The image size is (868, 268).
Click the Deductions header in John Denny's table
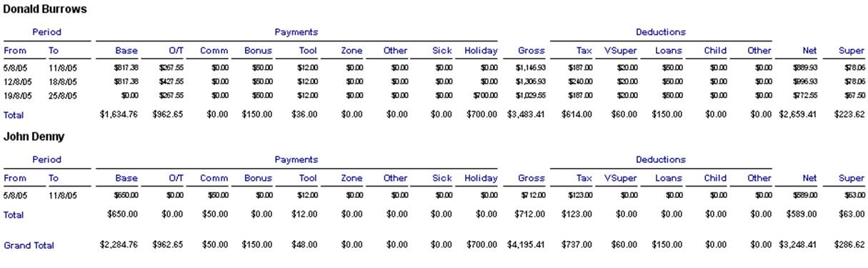pos(661,159)
